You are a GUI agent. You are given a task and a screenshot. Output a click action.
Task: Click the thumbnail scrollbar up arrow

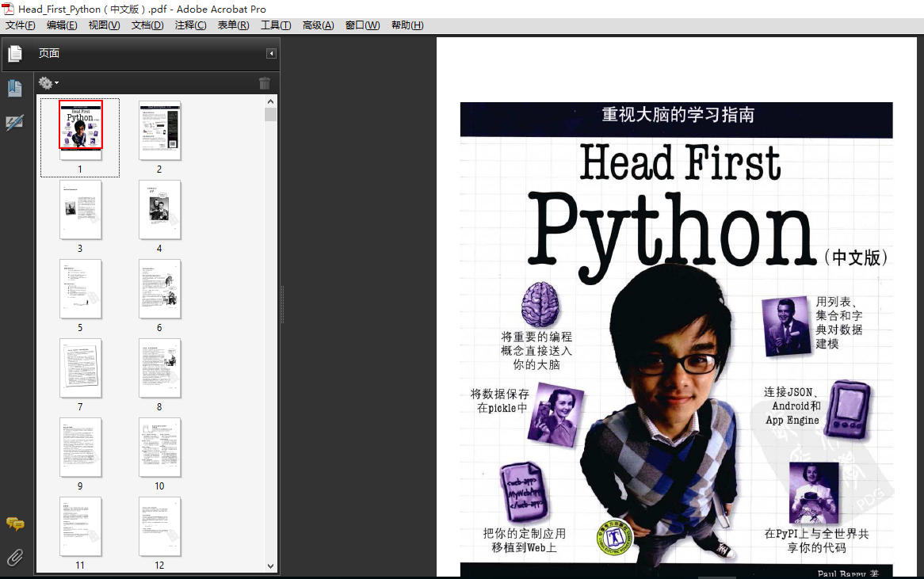270,101
